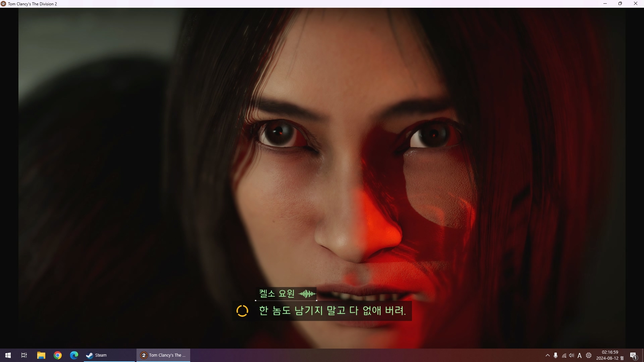Click the circular skip indicator beside the subtitle

[242, 311]
